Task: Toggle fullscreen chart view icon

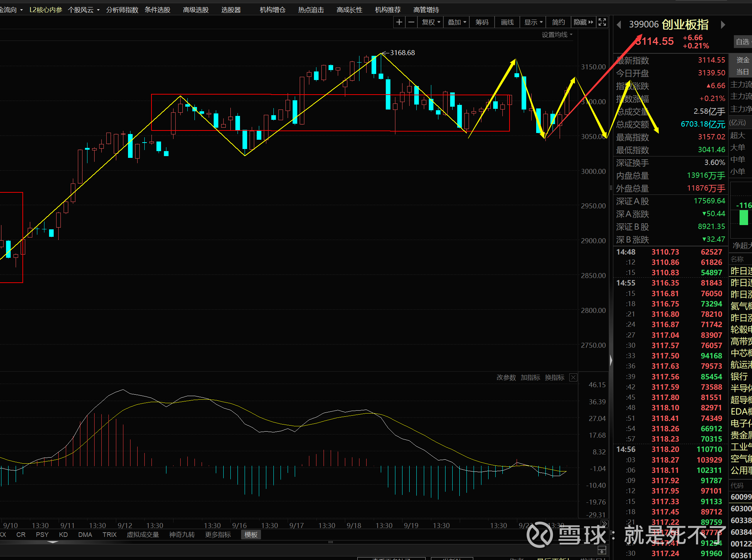Action: click(x=602, y=22)
